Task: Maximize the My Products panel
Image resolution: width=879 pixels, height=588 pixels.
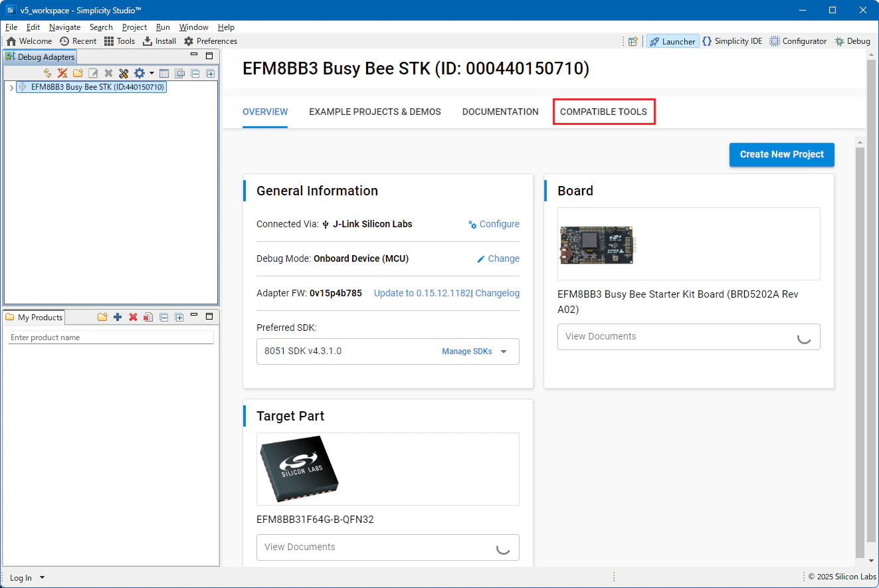Action: click(x=209, y=317)
